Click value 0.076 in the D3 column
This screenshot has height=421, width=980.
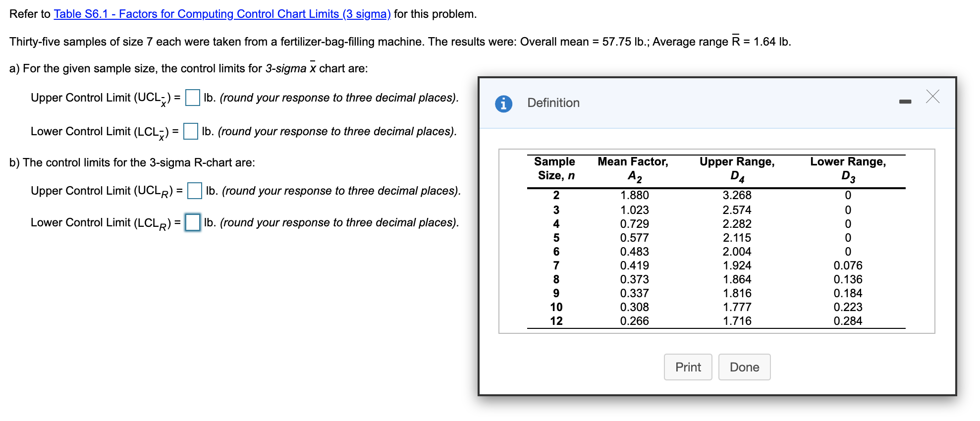pyautogui.click(x=848, y=265)
